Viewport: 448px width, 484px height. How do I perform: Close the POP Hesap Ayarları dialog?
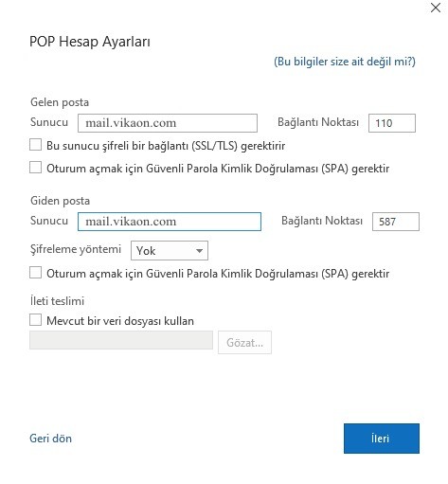point(436,8)
